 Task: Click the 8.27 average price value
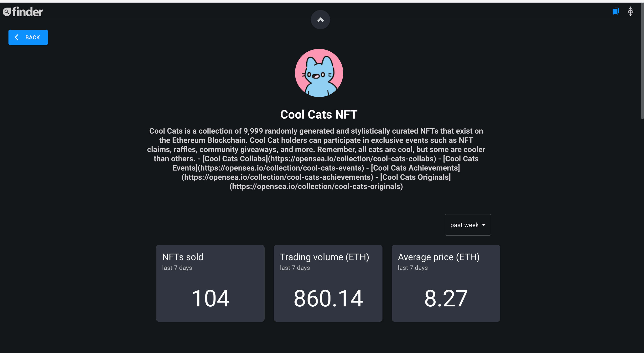[x=446, y=298]
